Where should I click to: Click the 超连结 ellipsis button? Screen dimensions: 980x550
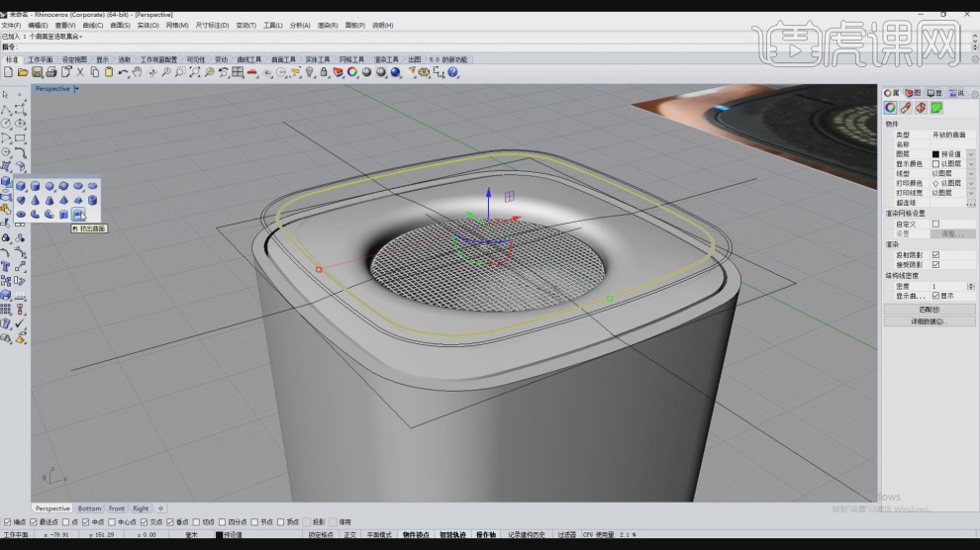click(971, 203)
